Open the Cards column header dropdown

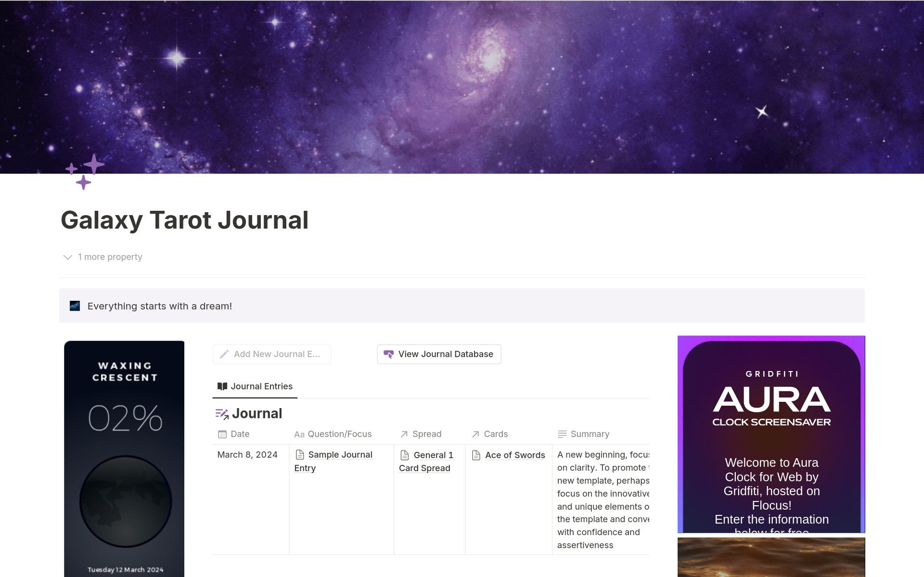496,434
